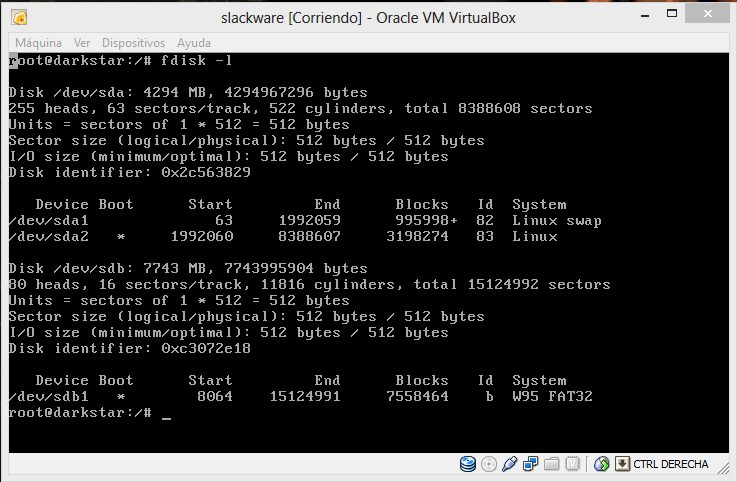Click the /dev/sdb1 partition row
The width and height of the screenshot is (737, 482).
coord(301,396)
